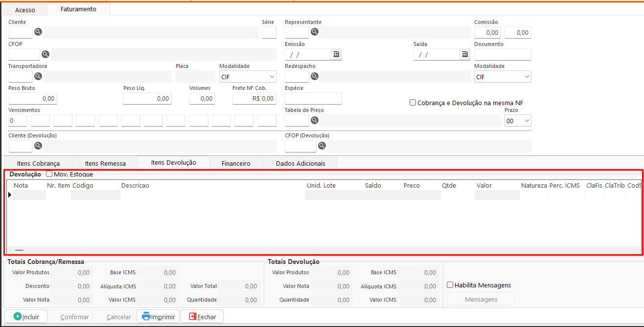Screen dimensions: 644x327
Task: Enable the Mov. Estoque checkbox
Action: click(x=49, y=174)
